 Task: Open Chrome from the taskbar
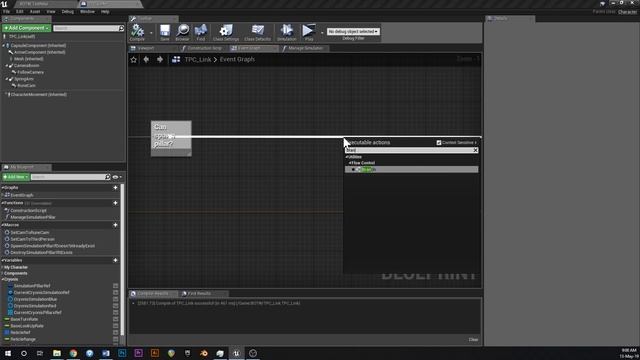73,353
